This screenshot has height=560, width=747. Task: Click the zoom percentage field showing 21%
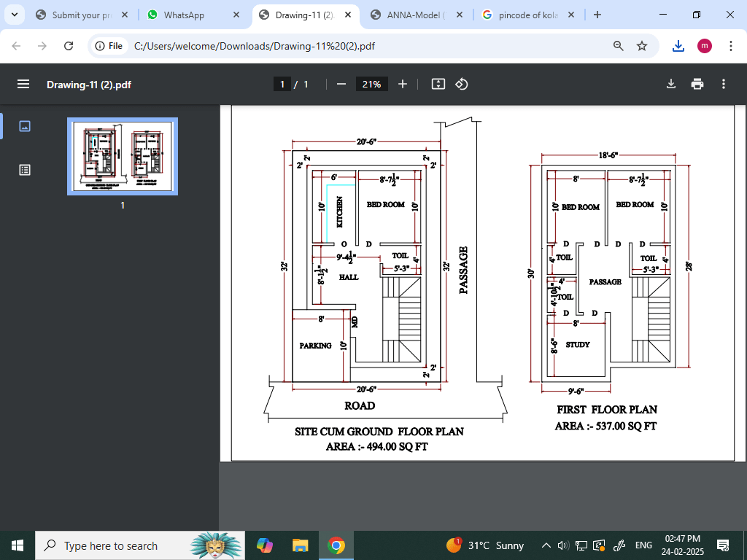point(371,84)
